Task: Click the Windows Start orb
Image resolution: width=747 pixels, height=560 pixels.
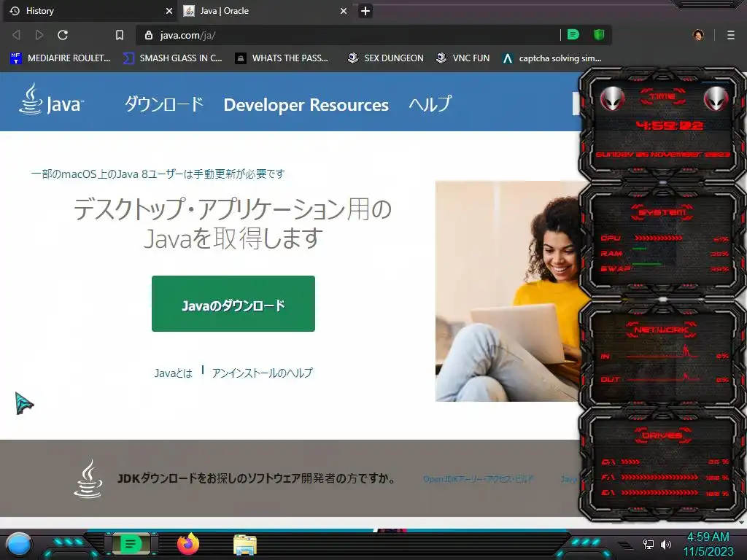Action: 19,545
